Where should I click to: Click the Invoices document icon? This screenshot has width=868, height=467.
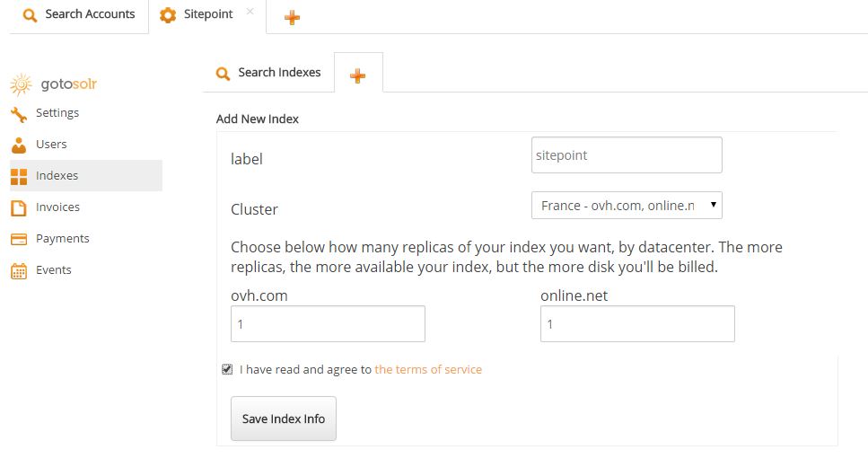[19, 207]
